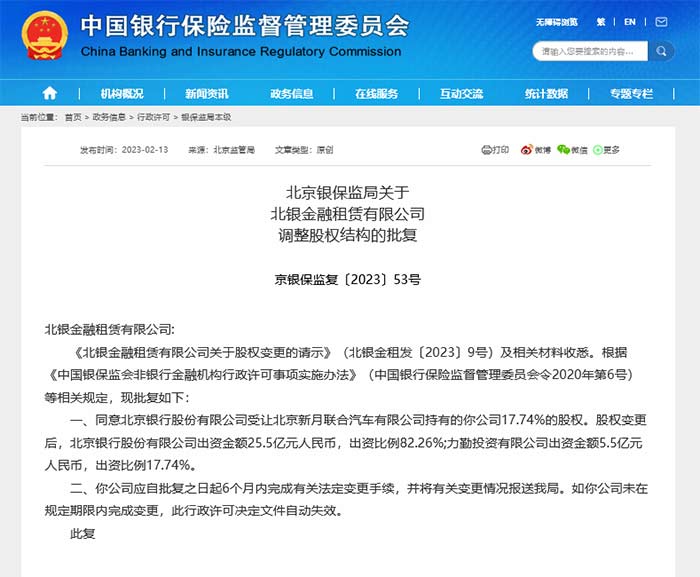This screenshot has width=700, height=577.
Task: Switch to traditional Chinese 繁
Action: [601, 22]
